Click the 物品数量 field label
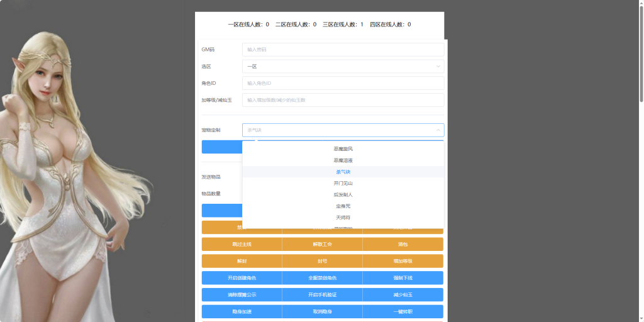The image size is (644, 322). (x=211, y=194)
